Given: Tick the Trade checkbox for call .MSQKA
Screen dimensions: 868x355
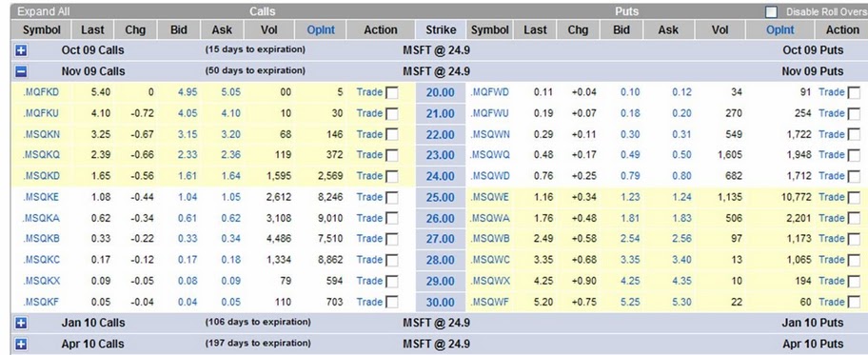Looking at the screenshot, I should click(391, 219).
